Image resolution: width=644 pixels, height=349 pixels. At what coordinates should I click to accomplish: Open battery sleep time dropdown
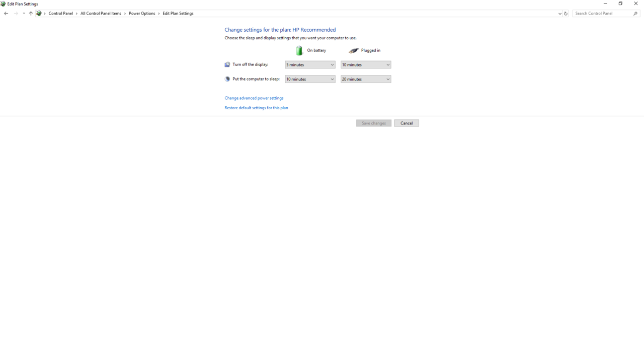(x=310, y=79)
